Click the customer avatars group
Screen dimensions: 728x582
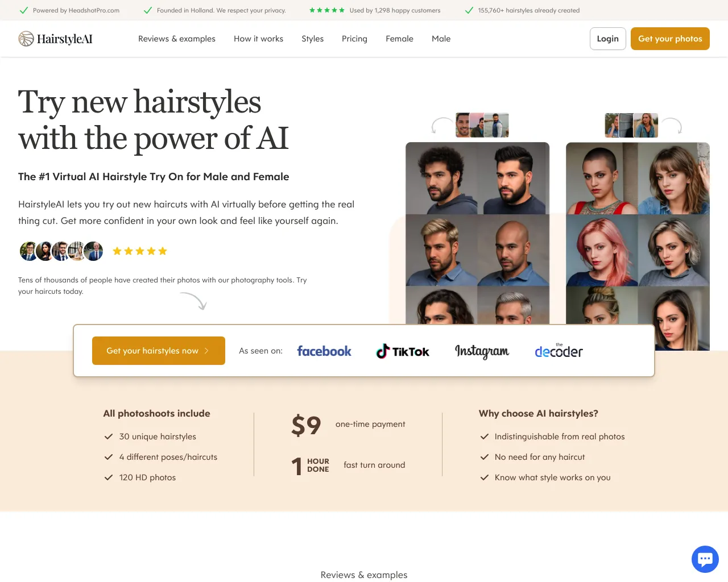pos(61,251)
